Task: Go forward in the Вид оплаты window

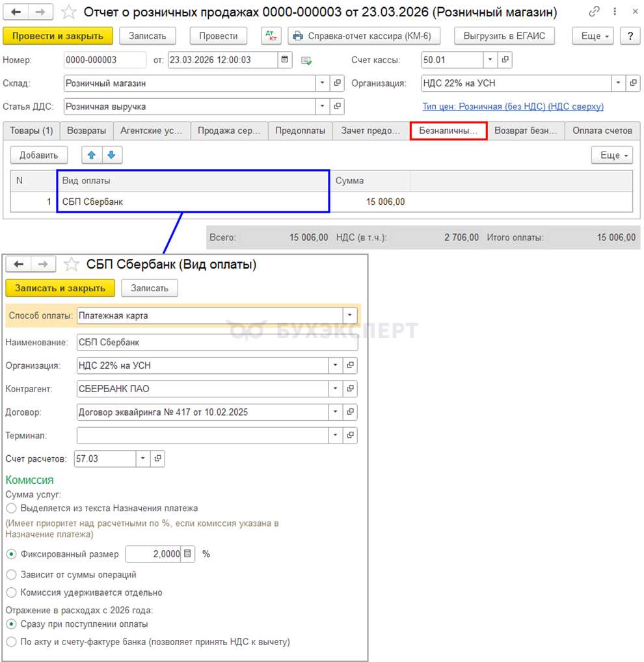Action: click(x=43, y=264)
